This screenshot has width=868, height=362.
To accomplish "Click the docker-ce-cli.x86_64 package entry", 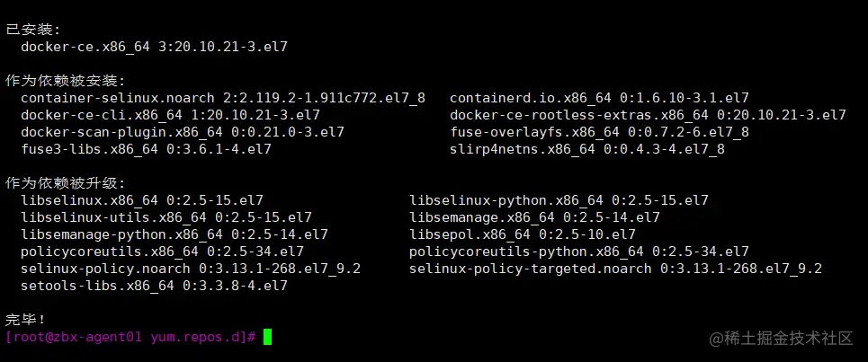I will 170,115.
